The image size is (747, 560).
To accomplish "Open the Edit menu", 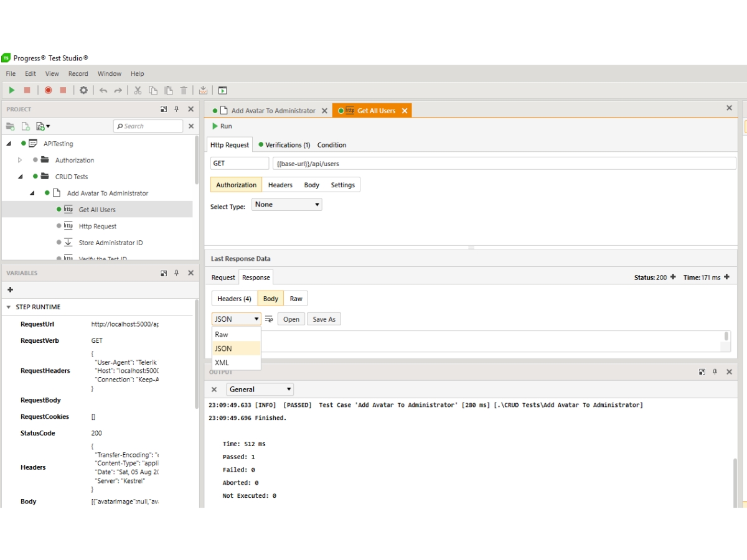I will (31, 73).
